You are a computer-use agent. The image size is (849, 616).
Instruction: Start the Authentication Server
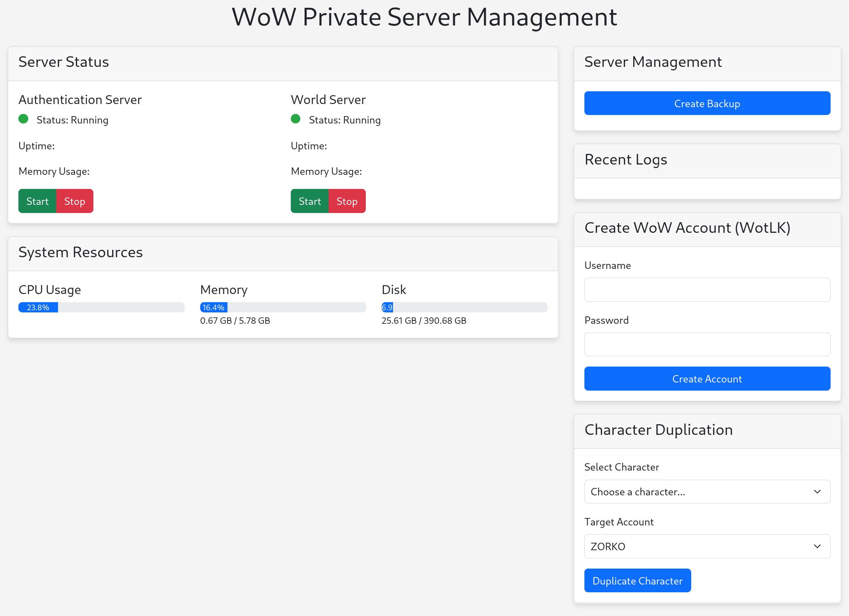[37, 201]
